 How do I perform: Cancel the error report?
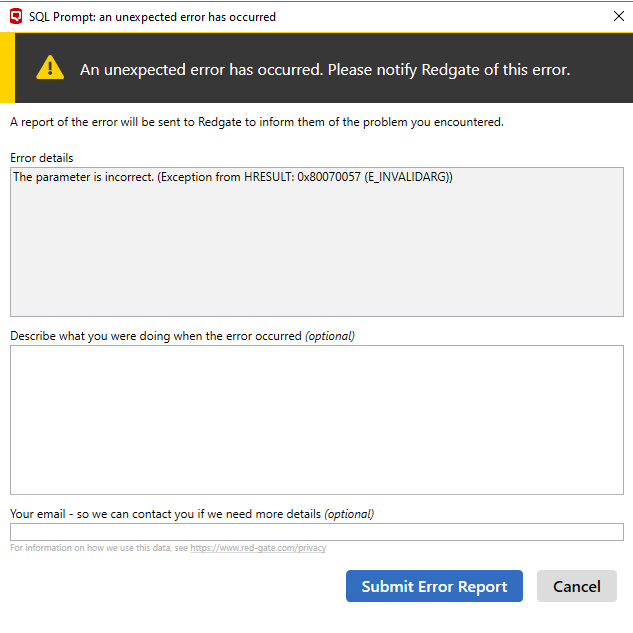click(x=576, y=586)
